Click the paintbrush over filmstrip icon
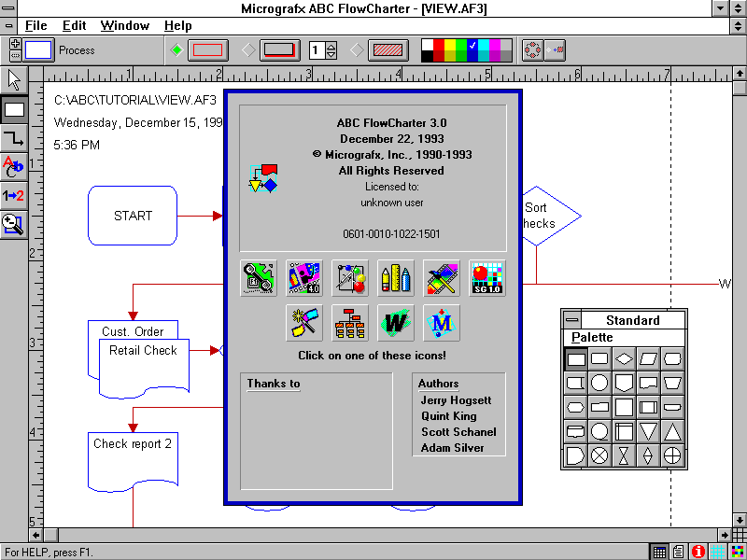 442,278
